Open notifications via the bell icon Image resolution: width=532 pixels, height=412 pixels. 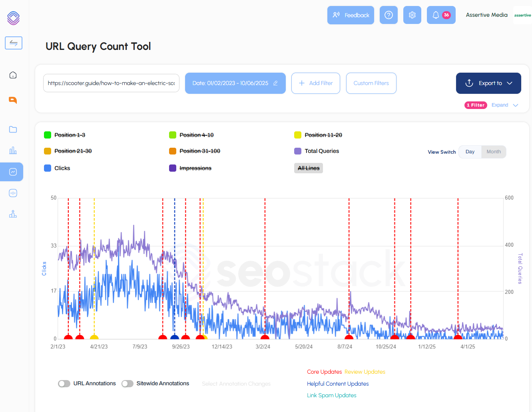[436, 15]
